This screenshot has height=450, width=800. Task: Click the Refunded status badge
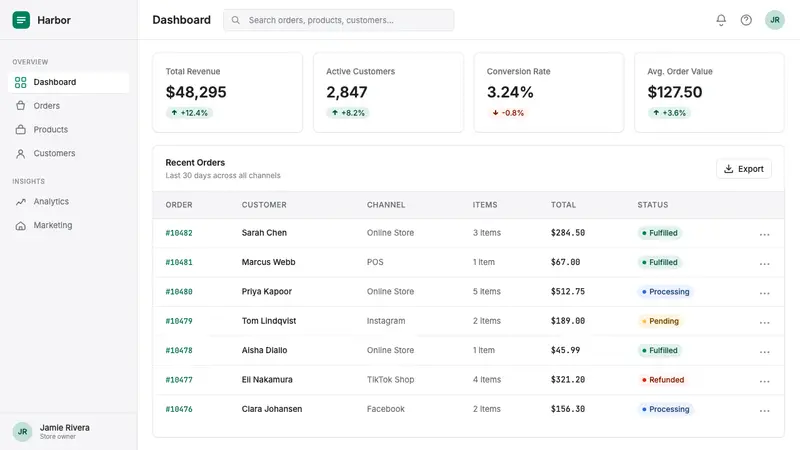pos(663,380)
